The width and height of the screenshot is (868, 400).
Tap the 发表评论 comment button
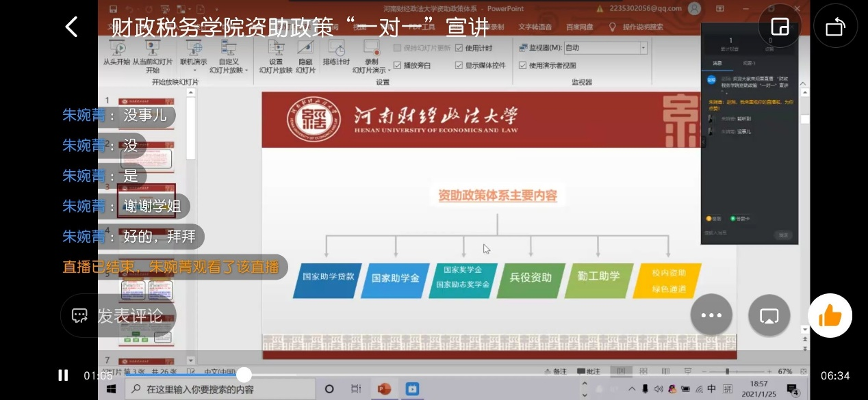(x=118, y=316)
